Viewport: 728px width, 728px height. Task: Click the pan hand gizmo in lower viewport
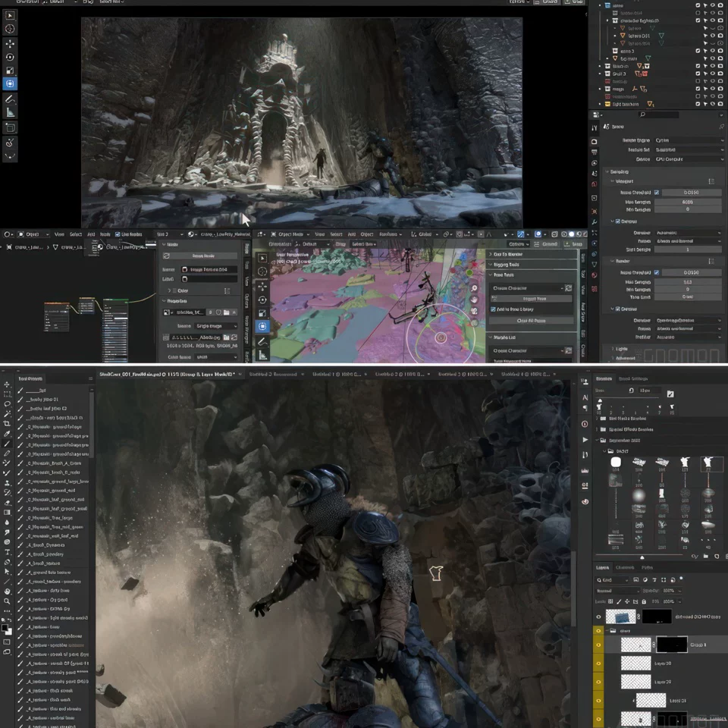pyautogui.click(x=474, y=300)
